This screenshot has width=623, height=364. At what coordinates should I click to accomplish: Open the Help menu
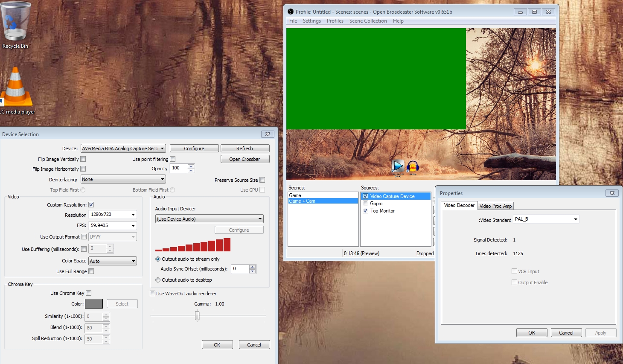[x=398, y=21]
